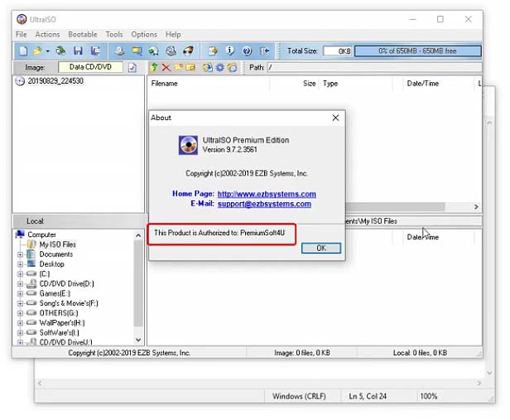Screen dimensions: 510x420
Task: Expand the OTHERS(G:) drive node
Action: (20, 313)
